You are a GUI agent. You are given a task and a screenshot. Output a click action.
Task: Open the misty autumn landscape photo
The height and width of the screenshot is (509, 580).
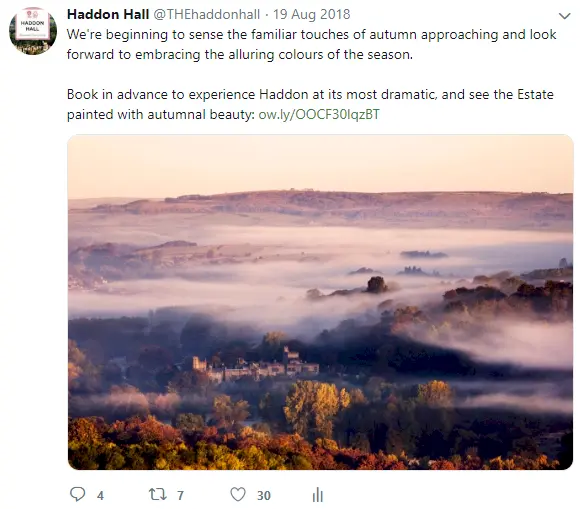pos(320,302)
